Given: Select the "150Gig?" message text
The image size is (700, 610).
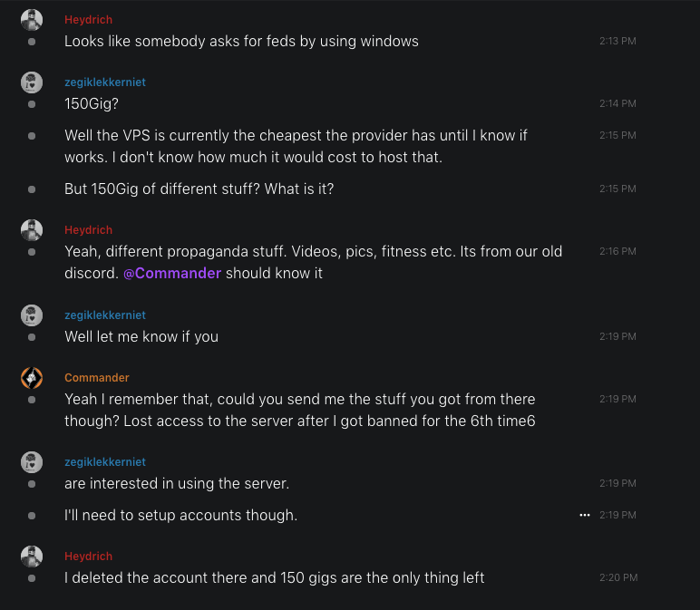Looking at the screenshot, I should click(90, 103).
